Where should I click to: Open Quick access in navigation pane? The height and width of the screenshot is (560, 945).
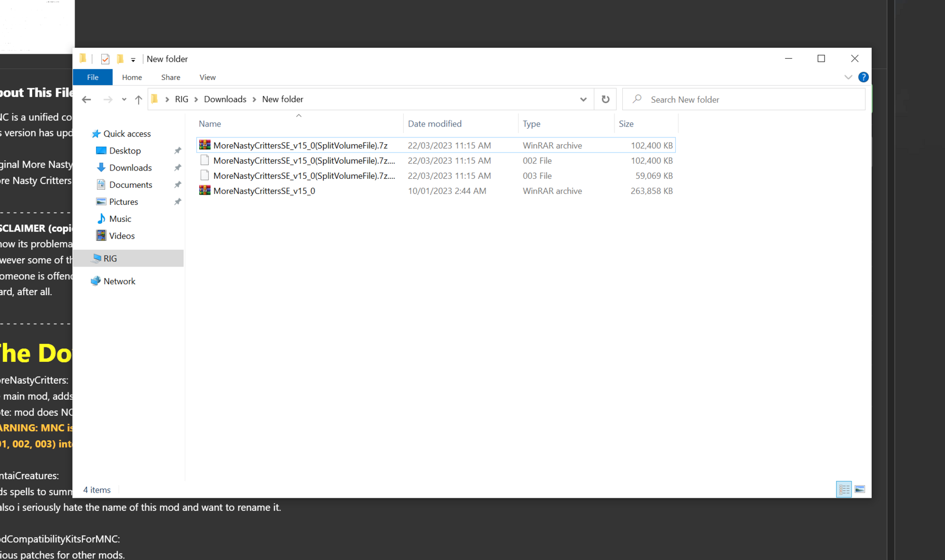click(127, 134)
